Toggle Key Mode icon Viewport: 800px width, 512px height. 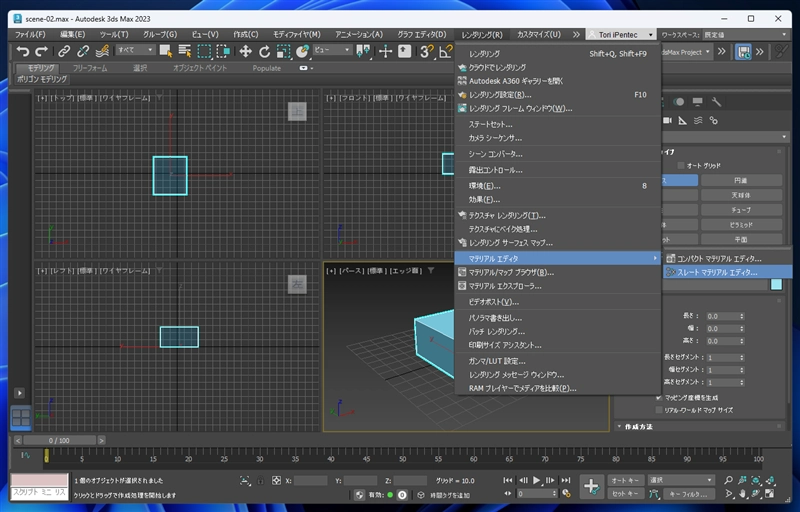coord(507,493)
